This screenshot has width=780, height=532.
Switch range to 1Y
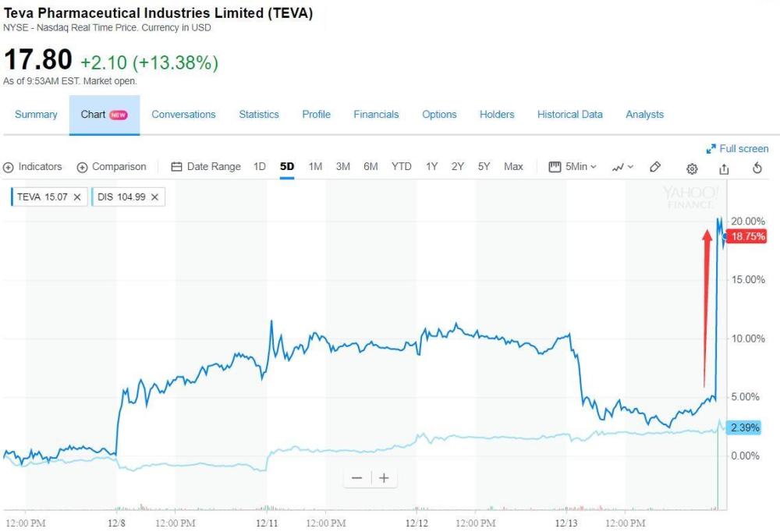(432, 167)
